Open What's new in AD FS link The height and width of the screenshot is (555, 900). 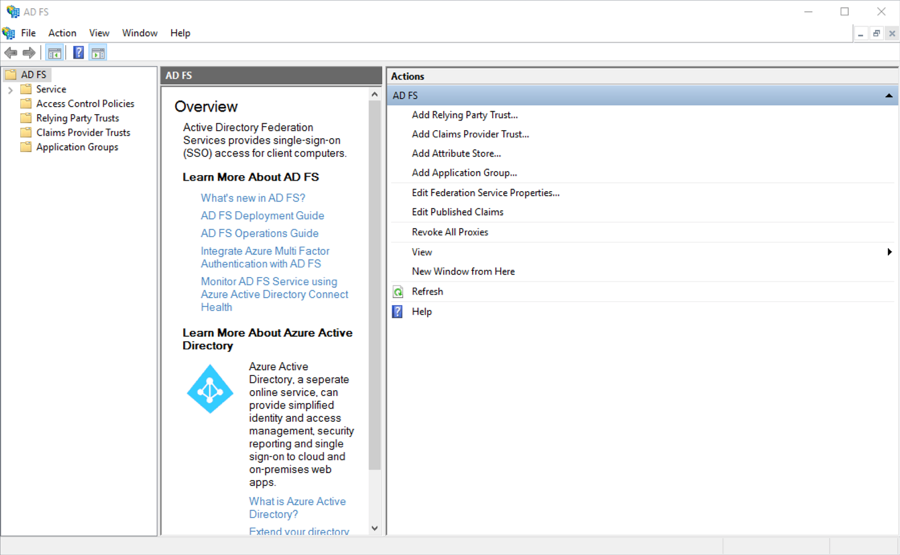[x=253, y=198]
